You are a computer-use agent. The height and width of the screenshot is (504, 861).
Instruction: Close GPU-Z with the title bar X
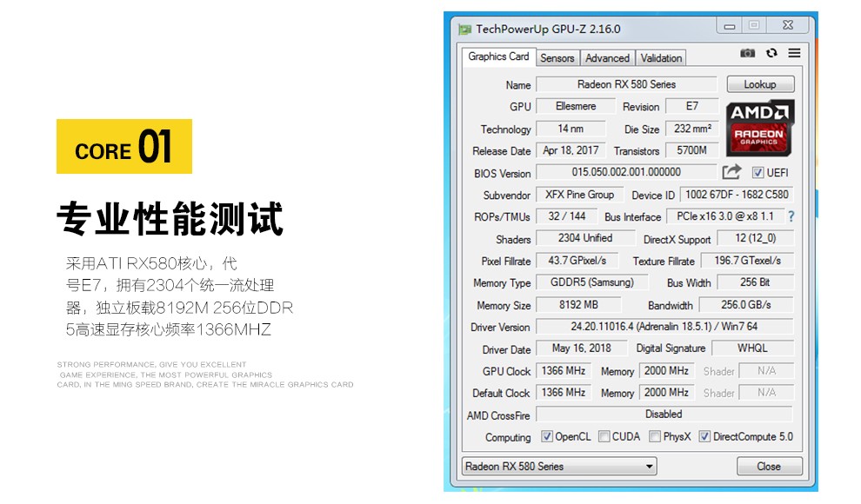(x=788, y=25)
